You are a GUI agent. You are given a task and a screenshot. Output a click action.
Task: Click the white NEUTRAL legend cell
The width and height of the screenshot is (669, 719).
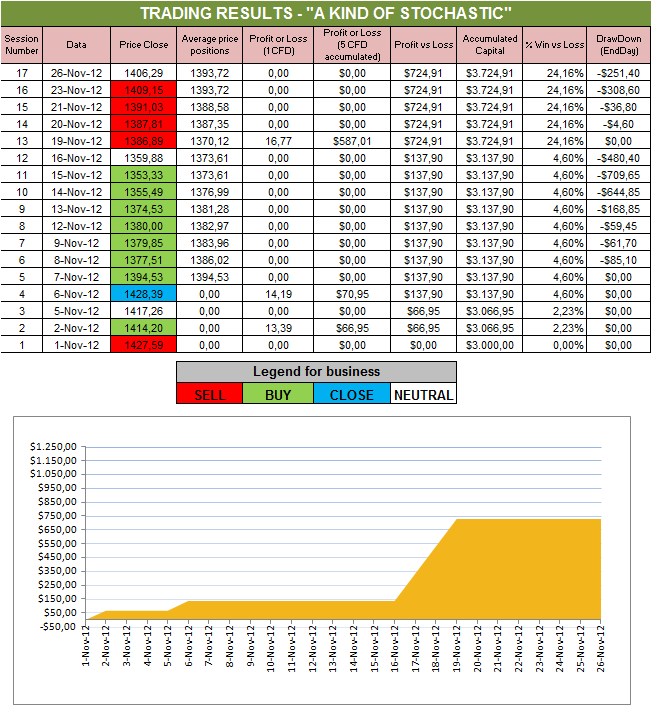(x=423, y=393)
